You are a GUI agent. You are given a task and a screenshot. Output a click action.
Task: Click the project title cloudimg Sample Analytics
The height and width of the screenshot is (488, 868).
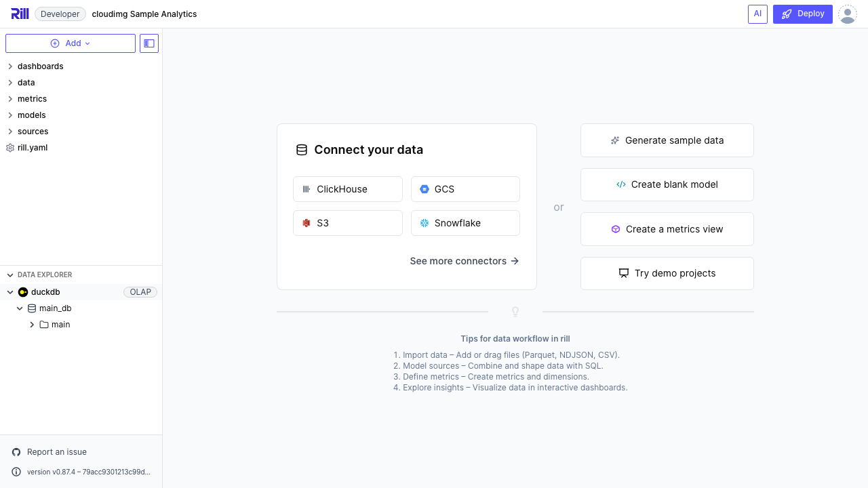click(x=144, y=14)
